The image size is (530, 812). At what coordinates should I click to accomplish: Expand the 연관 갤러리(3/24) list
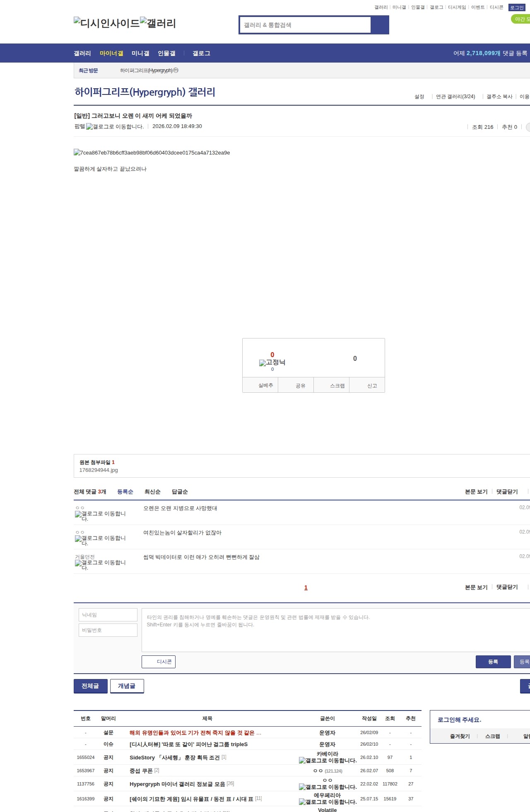[x=455, y=97]
